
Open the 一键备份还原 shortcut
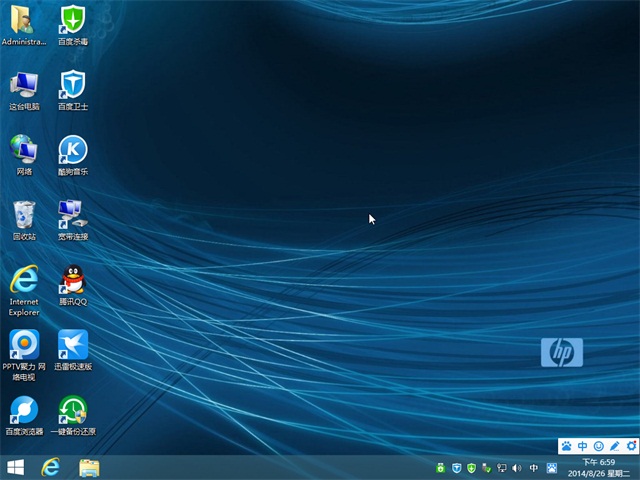73,410
